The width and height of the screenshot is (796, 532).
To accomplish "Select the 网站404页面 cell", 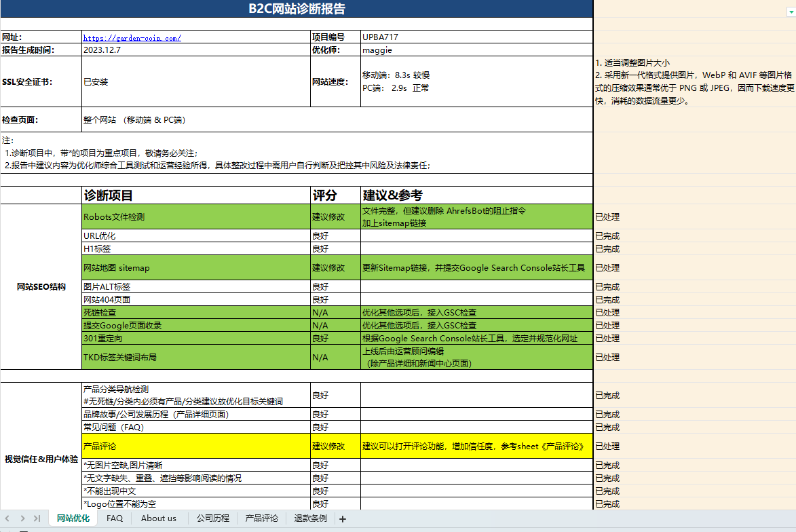I will (x=196, y=299).
